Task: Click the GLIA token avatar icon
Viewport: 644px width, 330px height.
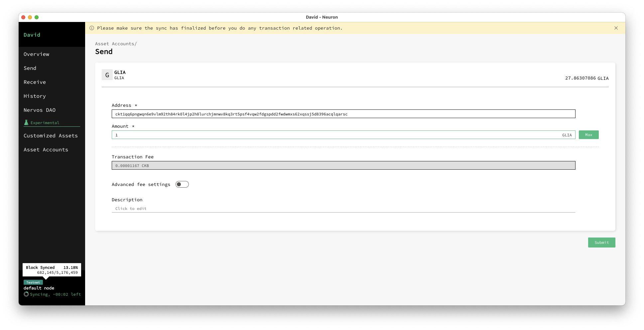Action: pyautogui.click(x=107, y=75)
